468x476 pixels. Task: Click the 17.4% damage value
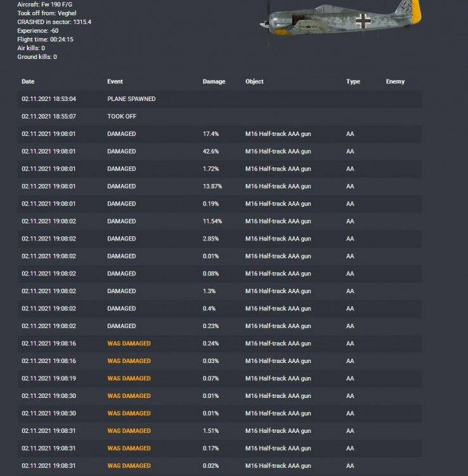point(211,134)
